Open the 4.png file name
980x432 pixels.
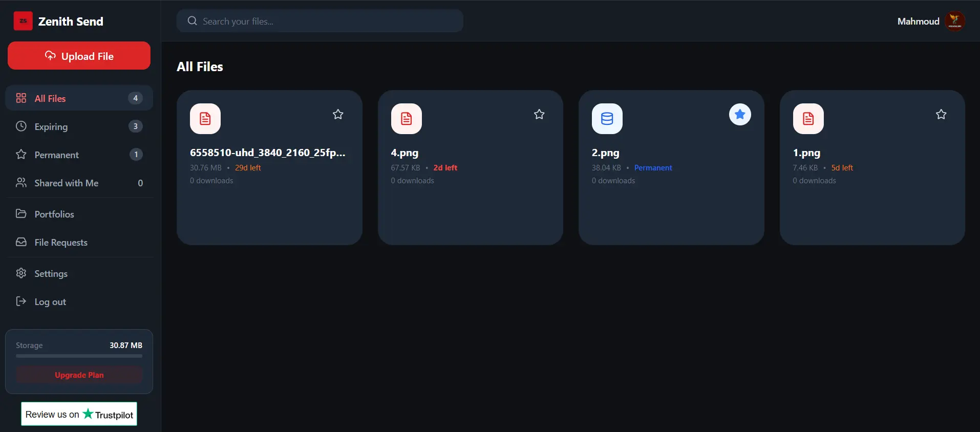pyautogui.click(x=404, y=153)
